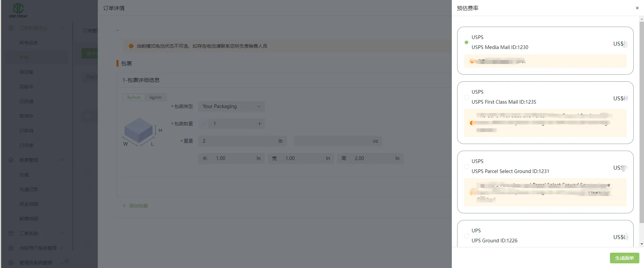644x268 pixels.
Task: Expand the 工单系统 menu chevron
Action: (62, 233)
